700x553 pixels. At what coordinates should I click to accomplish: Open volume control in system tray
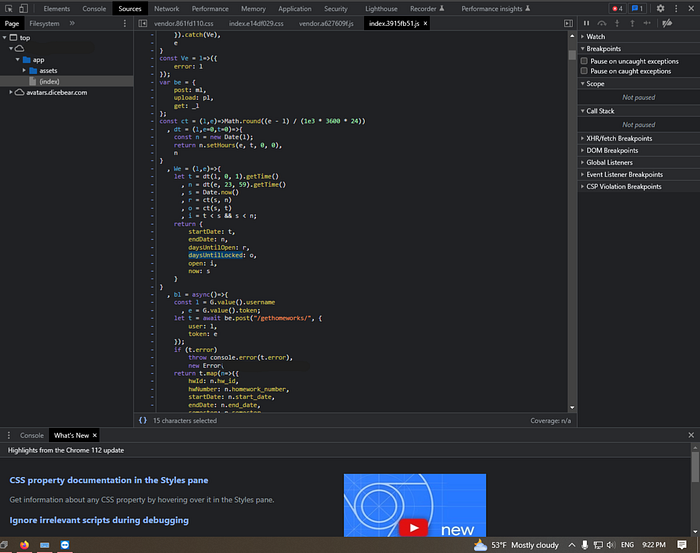coord(611,545)
